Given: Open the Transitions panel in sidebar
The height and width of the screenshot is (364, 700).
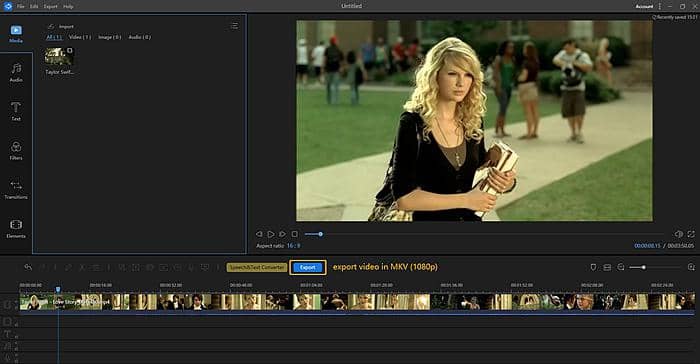Looking at the screenshot, I should click(16, 189).
